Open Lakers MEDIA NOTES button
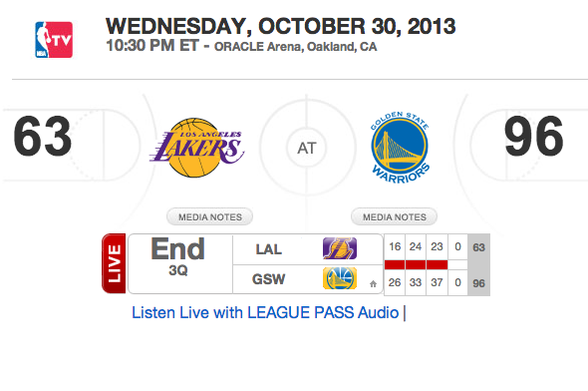Viewport: 588px width, 391px height. [x=209, y=216]
